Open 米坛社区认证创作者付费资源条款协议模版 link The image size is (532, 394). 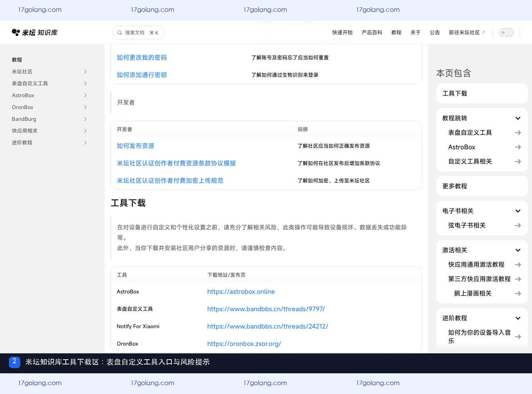(176, 163)
